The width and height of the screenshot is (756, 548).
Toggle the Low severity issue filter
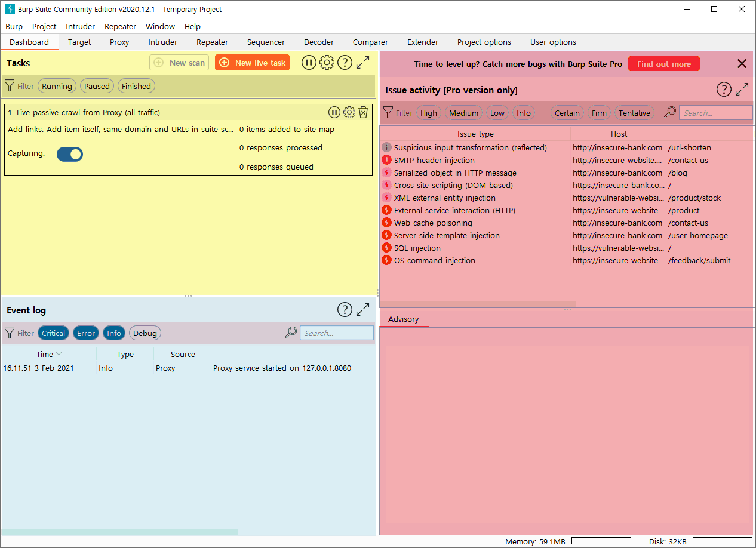(x=497, y=113)
